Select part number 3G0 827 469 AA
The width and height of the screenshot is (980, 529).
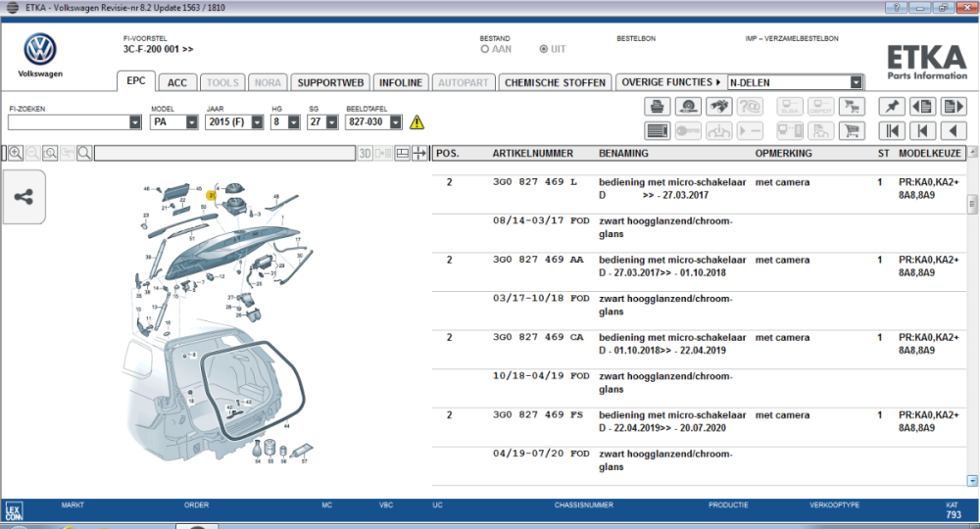[538, 260]
